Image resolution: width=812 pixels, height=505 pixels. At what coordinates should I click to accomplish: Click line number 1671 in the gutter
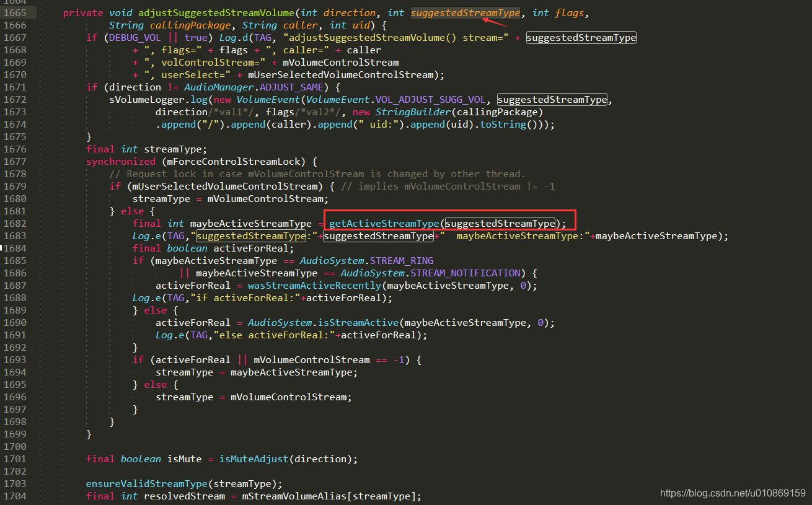tap(14, 87)
